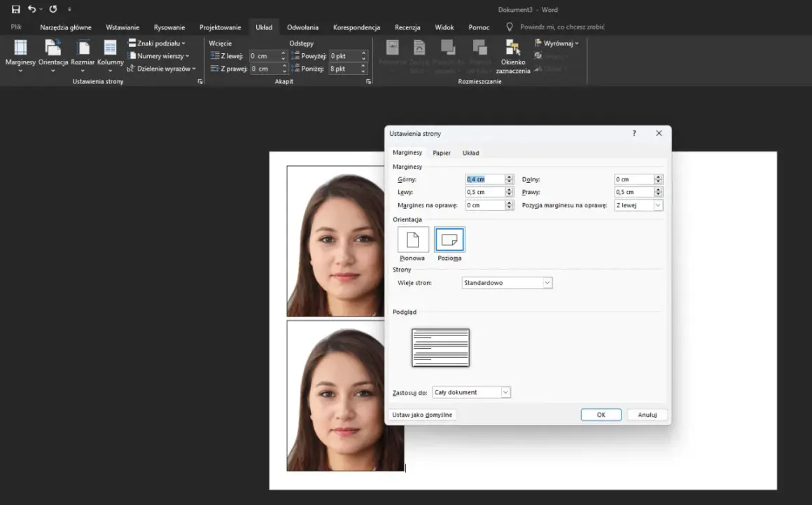This screenshot has width=812, height=505.
Task: Expand Numery wierszy dropdown
Action: point(158,56)
